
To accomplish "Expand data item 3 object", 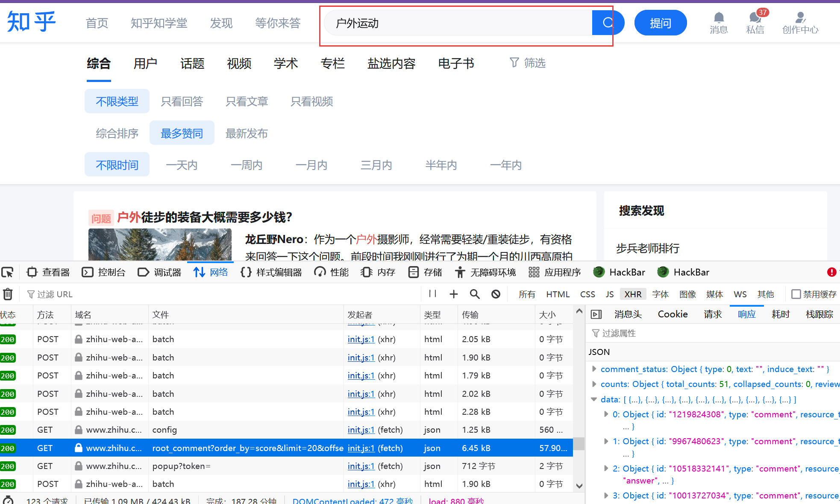I will tap(606, 495).
